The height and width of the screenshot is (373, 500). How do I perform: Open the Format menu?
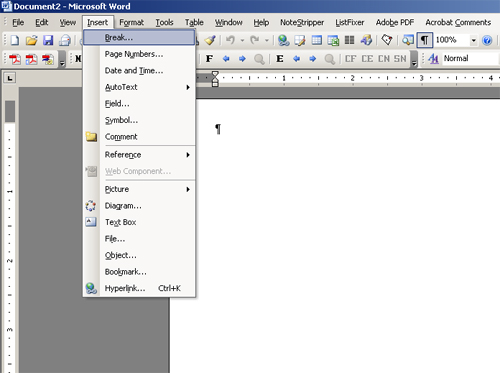point(132,22)
